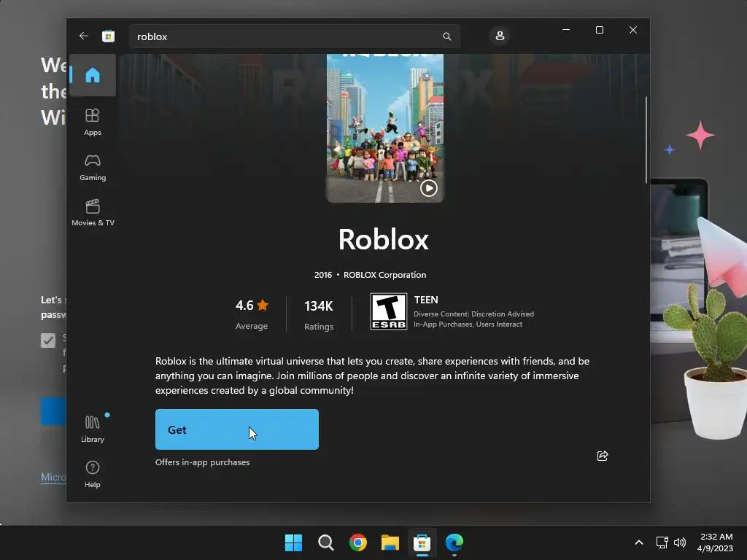747x560 pixels.
Task: Expand the hidden system tray icons
Action: (639, 542)
